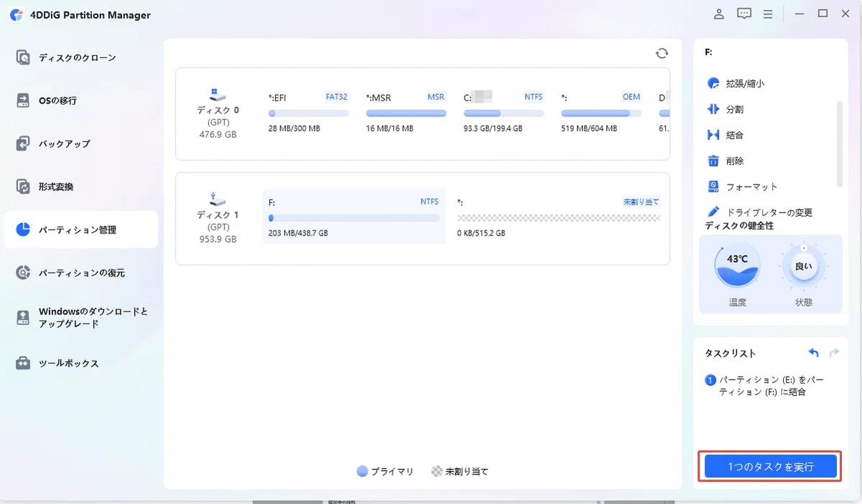Viewport: 862px width, 504px height.
Task: Click the ドライブレターの変更 pencil icon
Action: 713,213
